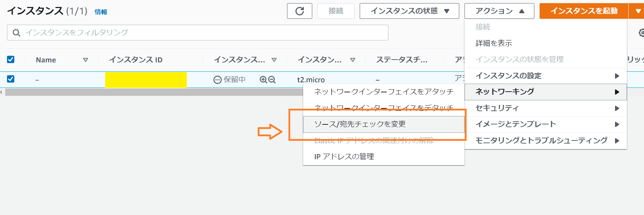Click the horizontal table scrollbar

pos(154,92)
